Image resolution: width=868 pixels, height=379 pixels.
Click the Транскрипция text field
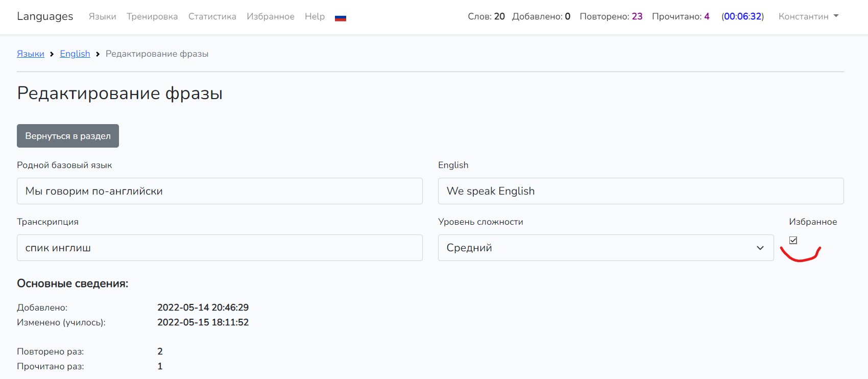click(x=220, y=248)
